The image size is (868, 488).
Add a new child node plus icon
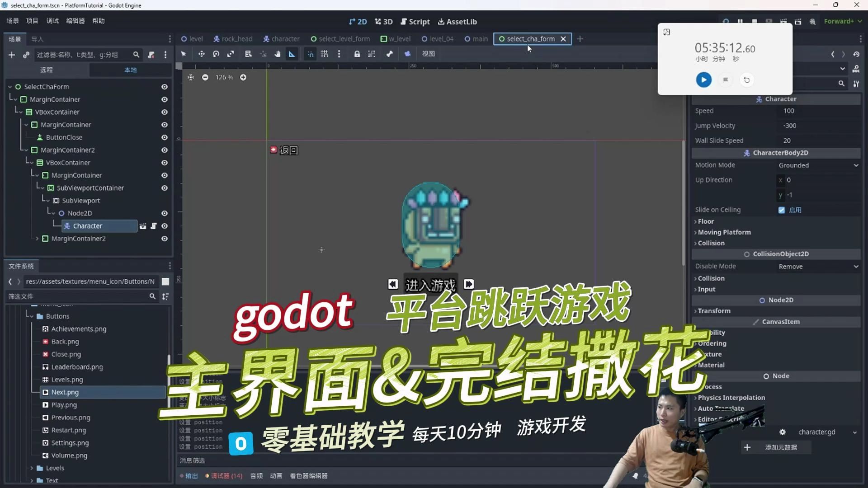[12, 55]
